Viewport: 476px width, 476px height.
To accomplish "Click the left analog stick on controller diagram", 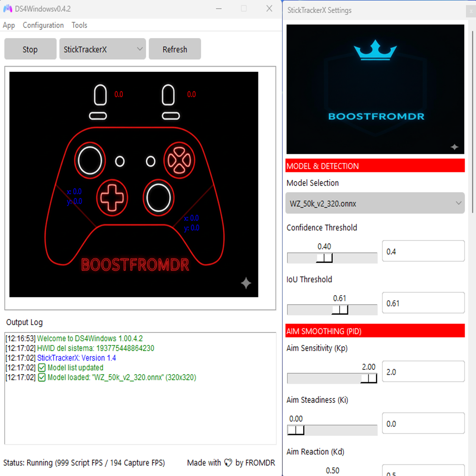I will (x=90, y=160).
